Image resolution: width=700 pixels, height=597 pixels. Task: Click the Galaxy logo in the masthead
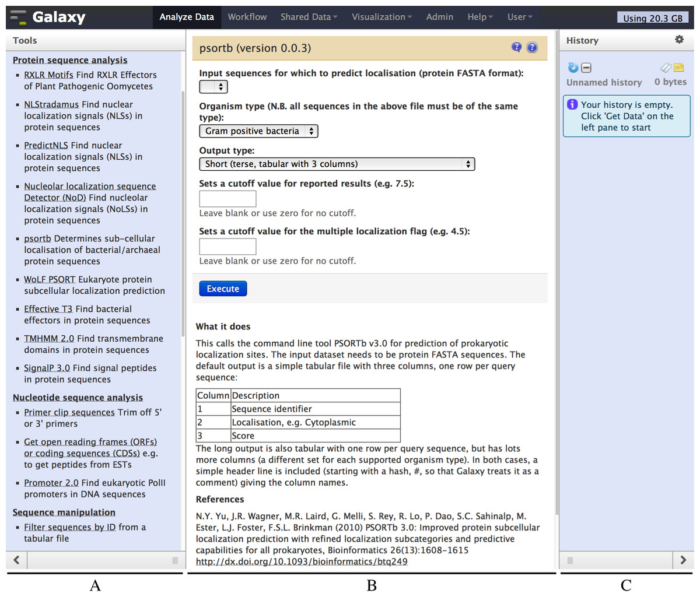click(x=48, y=17)
